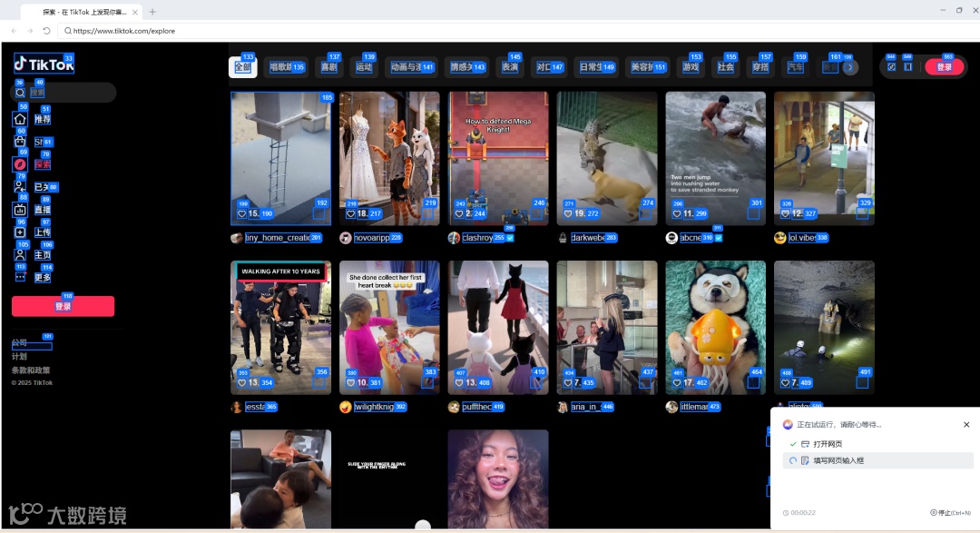The image size is (980, 533).
Task: Select the 表演 category tab
Action: (510, 67)
